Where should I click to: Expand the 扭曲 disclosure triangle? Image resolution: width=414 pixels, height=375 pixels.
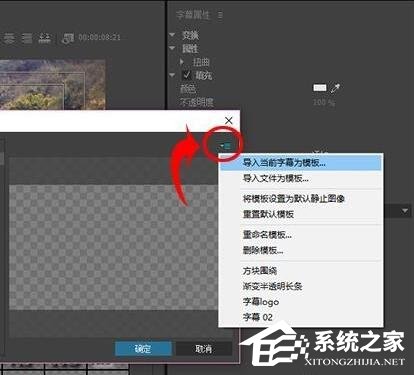[182, 62]
